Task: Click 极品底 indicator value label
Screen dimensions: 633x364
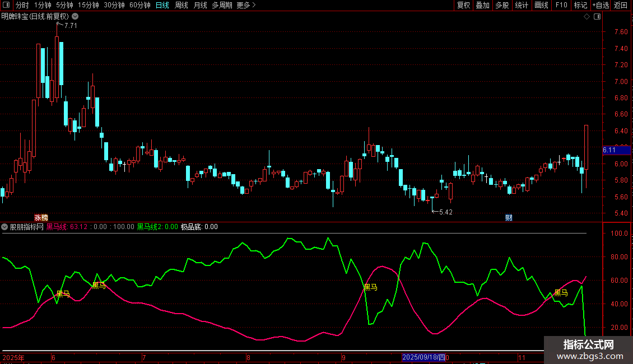Action: (x=199, y=227)
